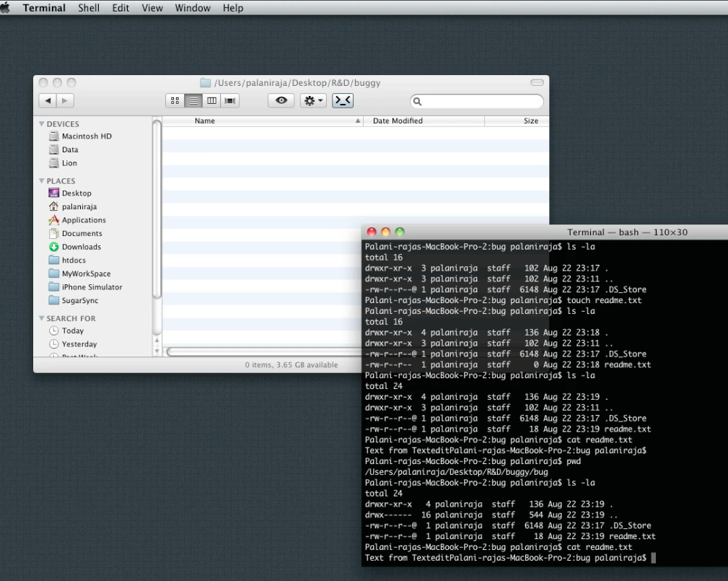Viewport: 728px width, 581px height.
Task: Collapse the PLACES sidebar section
Action: [x=42, y=180]
